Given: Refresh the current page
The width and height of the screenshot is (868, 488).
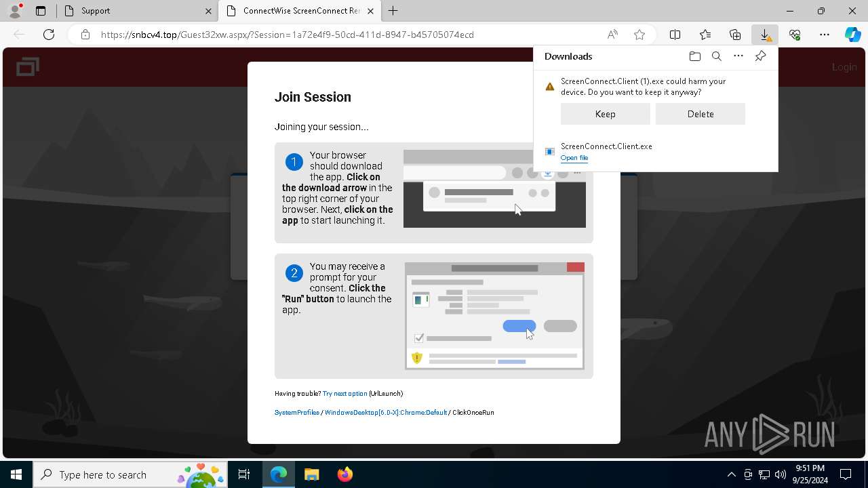Looking at the screenshot, I should tap(49, 35).
